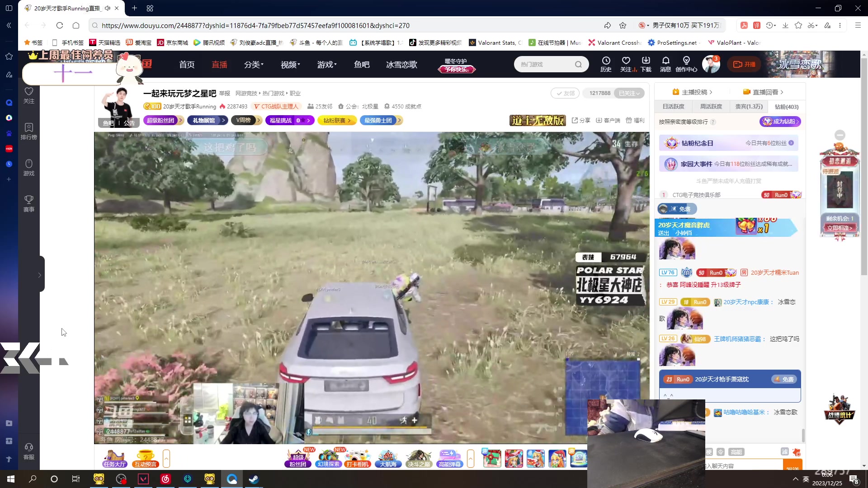
Task: Toggle the 滤 chat filter button
Action: tap(784, 451)
